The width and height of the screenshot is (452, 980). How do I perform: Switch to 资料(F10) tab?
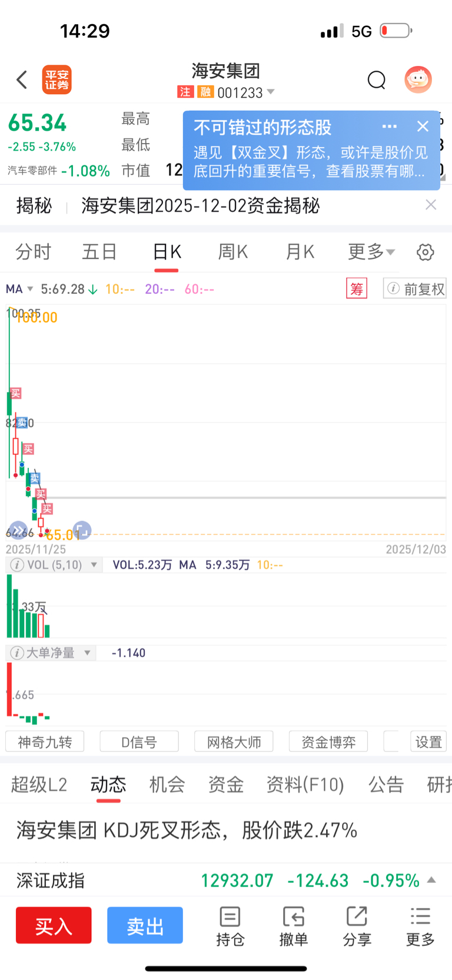305,785
